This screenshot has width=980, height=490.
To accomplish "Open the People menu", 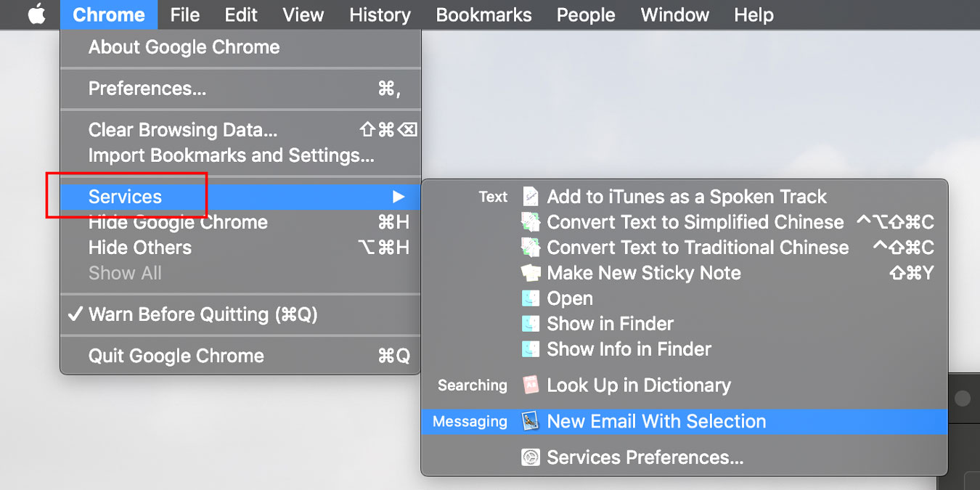I will coord(585,15).
